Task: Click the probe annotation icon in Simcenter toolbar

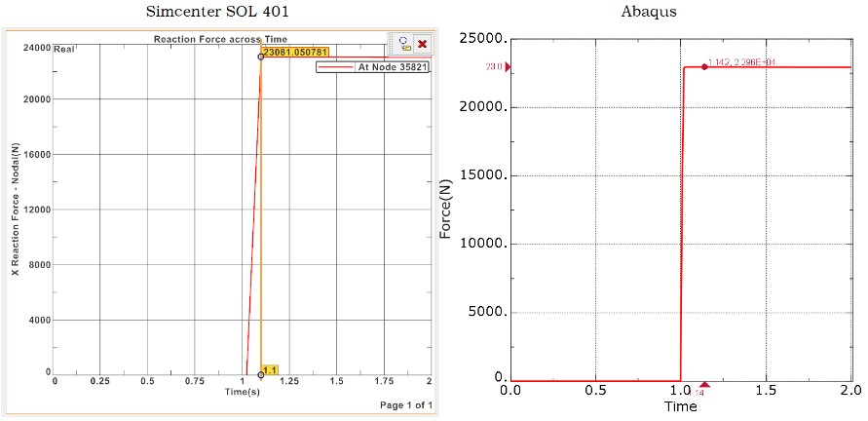Action: point(404,44)
